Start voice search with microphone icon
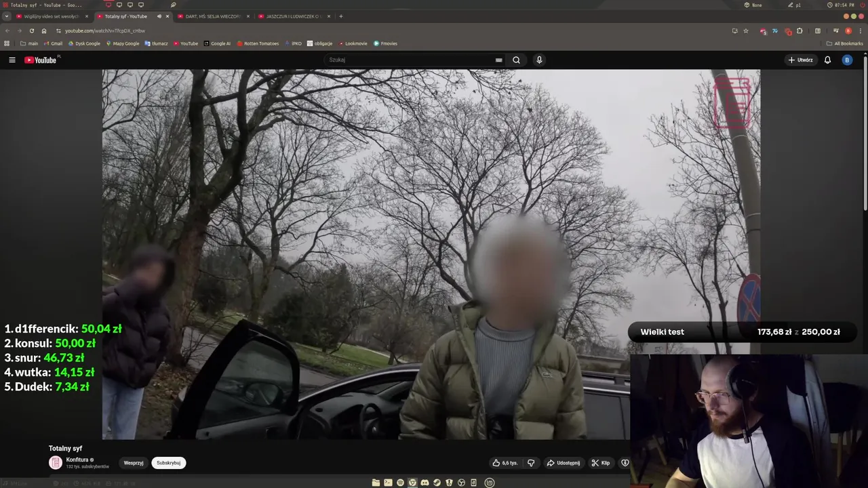 coord(539,60)
